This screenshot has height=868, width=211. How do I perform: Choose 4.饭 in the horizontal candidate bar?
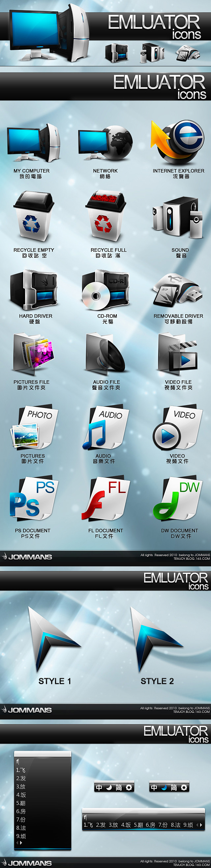pyautogui.click(x=126, y=825)
